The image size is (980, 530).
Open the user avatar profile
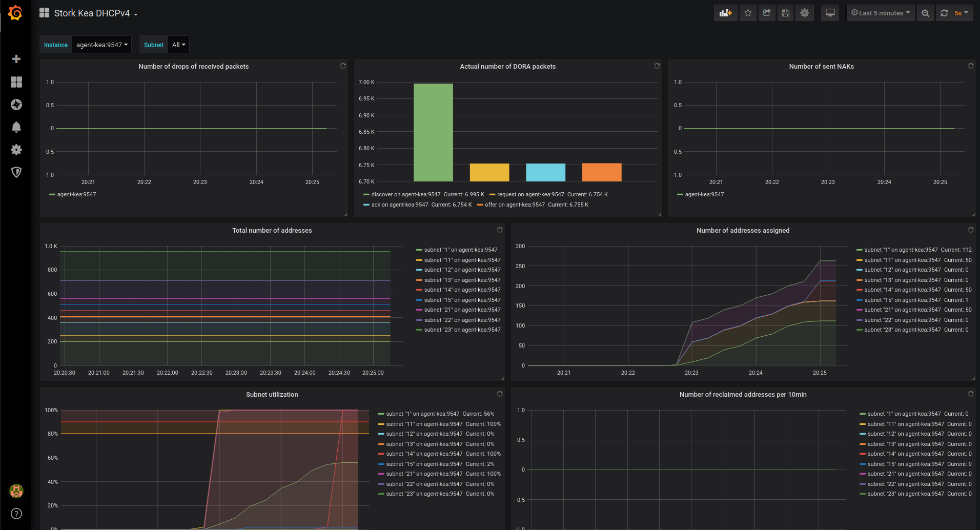tap(16, 491)
